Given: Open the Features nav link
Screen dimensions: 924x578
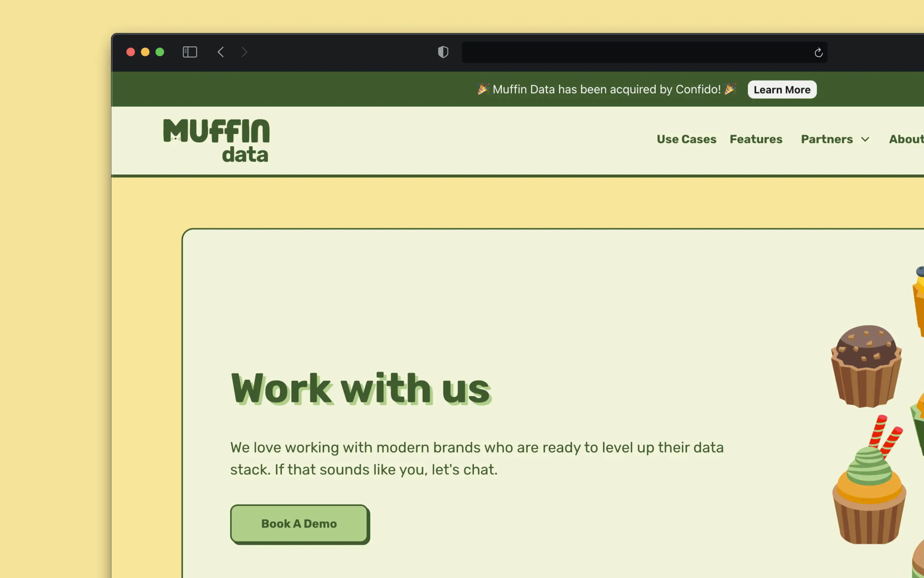Looking at the screenshot, I should point(756,139).
